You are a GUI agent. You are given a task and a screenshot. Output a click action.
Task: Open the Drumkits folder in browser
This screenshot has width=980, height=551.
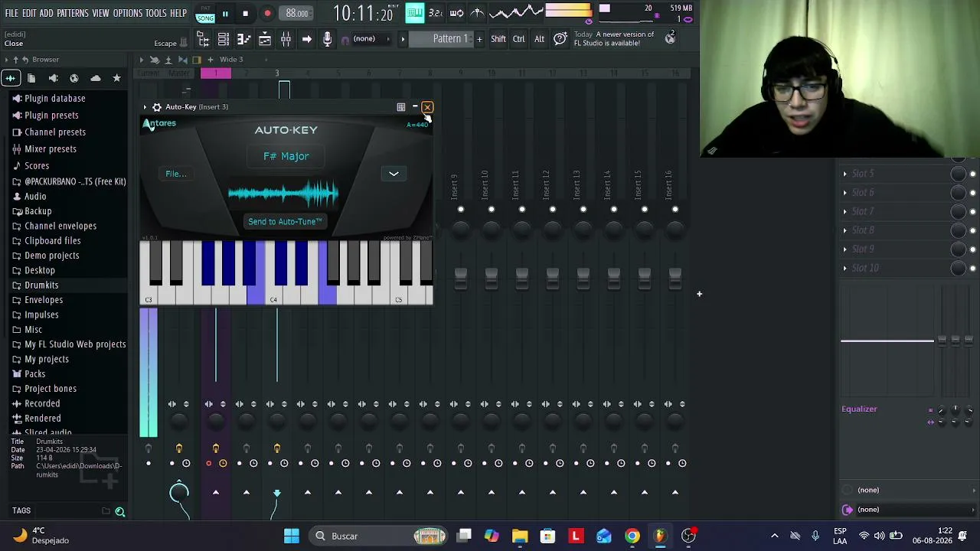click(41, 285)
